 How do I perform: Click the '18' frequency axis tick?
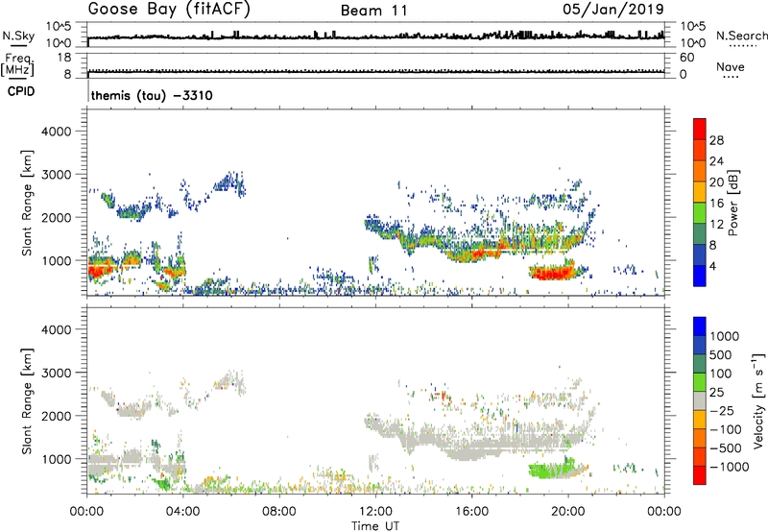(64, 58)
